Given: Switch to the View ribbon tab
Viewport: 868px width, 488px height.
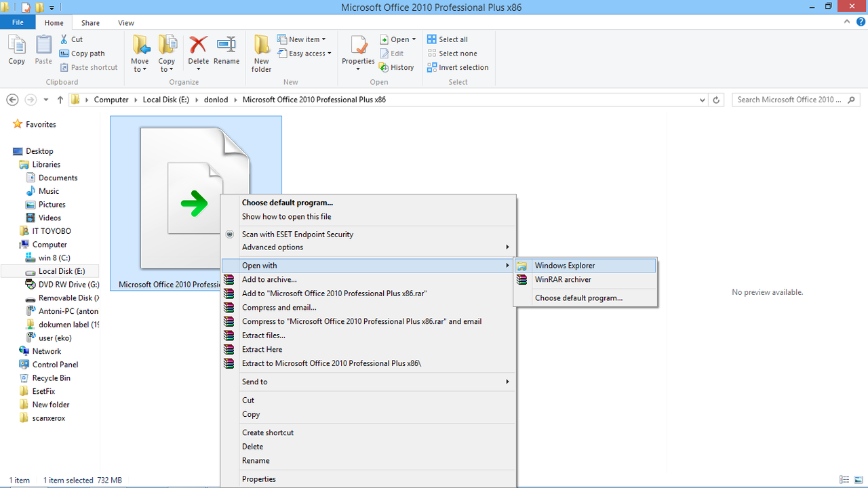Looking at the screenshot, I should pyautogui.click(x=126, y=22).
